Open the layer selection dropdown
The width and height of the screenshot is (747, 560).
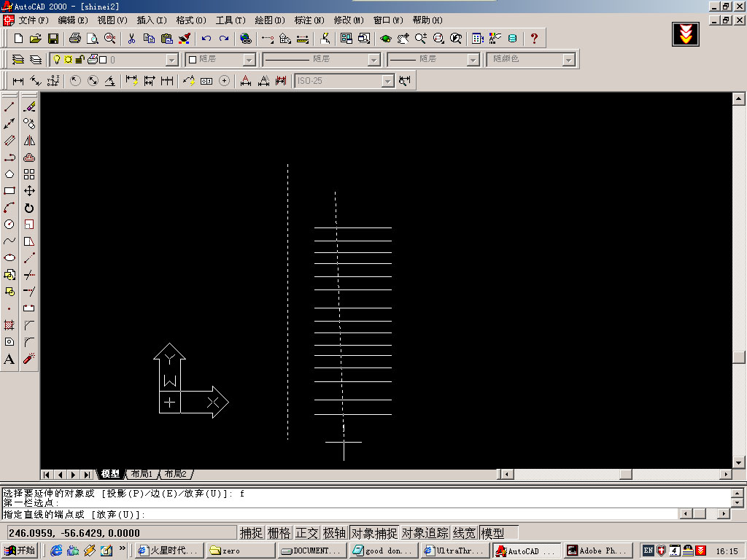pyautogui.click(x=171, y=60)
